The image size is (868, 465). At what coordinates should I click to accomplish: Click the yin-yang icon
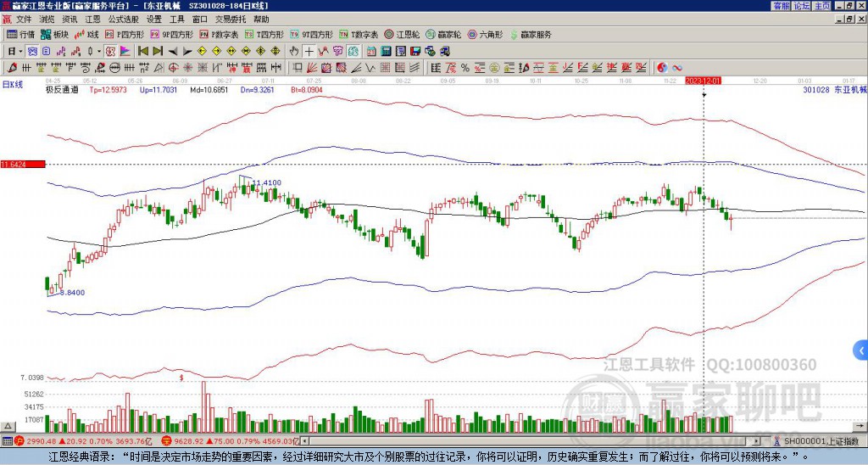tap(661, 68)
